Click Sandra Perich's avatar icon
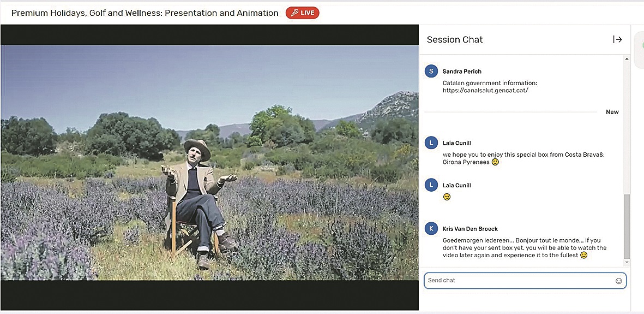The image size is (644, 314). click(431, 72)
